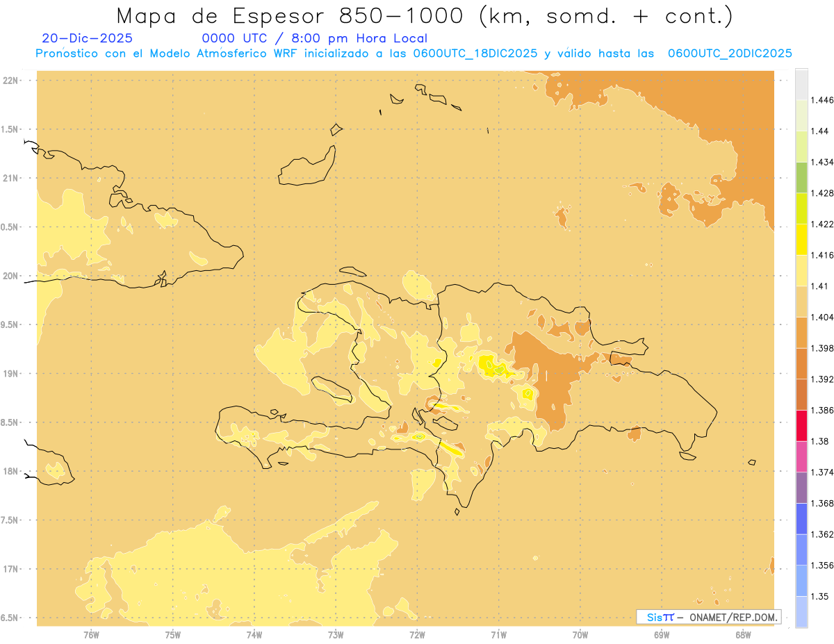
Task: Click the 73W longitude axis label
Action: [336, 635]
